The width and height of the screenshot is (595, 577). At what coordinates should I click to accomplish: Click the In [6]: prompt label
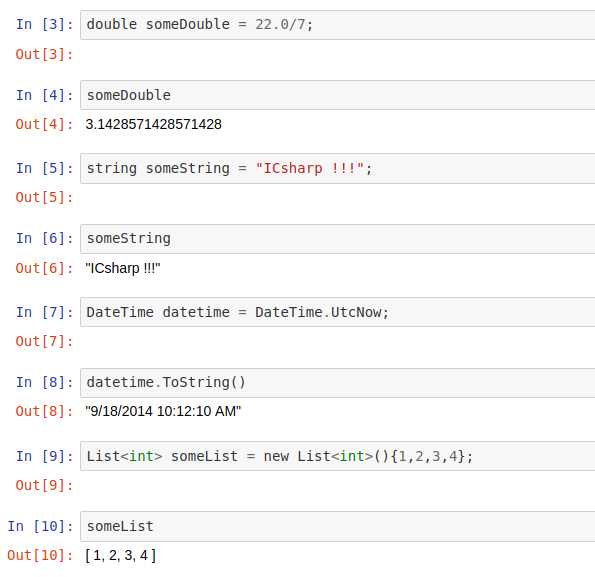(44, 239)
